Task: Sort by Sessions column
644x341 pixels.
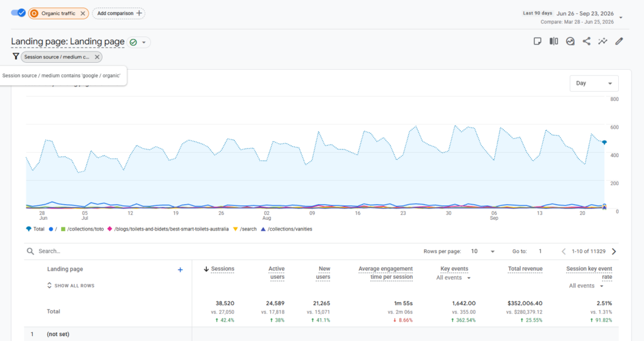Action: (x=222, y=269)
